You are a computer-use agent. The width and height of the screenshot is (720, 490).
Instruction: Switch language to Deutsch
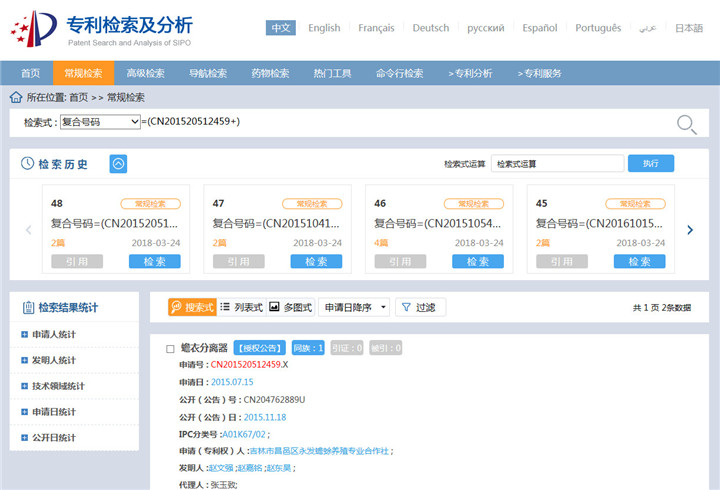pyautogui.click(x=431, y=28)
